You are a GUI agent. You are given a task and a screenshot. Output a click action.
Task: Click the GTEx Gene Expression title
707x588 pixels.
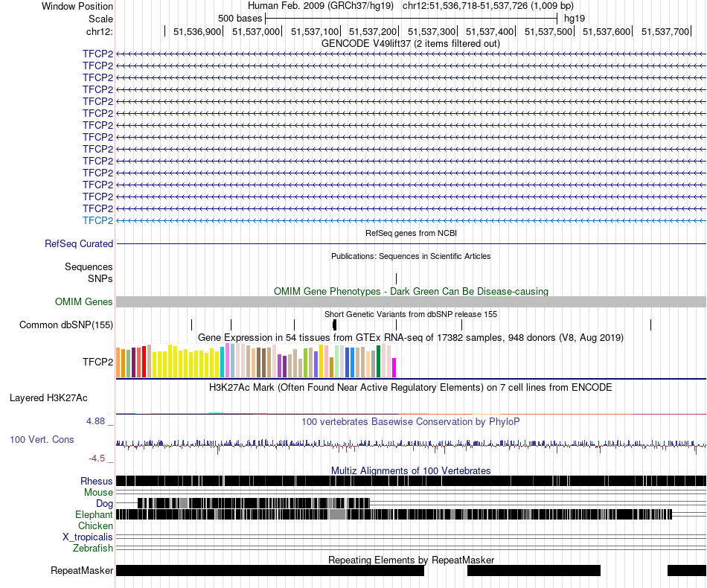tap(411, 337)
